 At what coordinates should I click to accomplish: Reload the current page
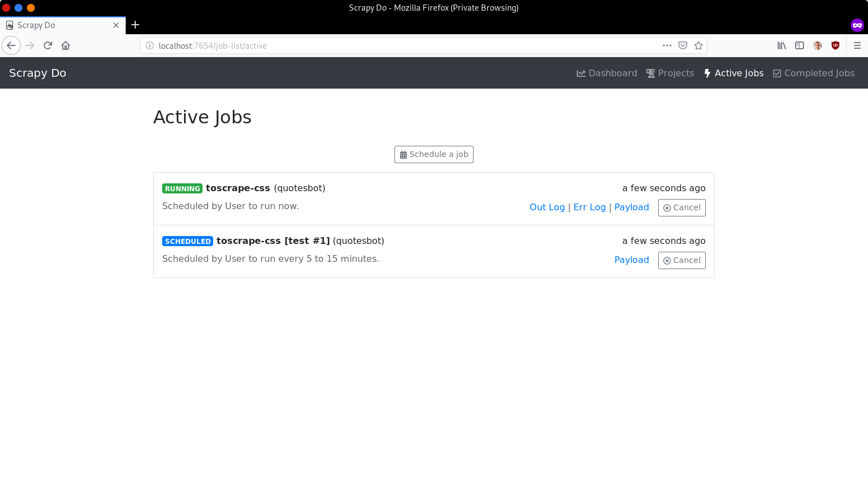coord(48,45)
